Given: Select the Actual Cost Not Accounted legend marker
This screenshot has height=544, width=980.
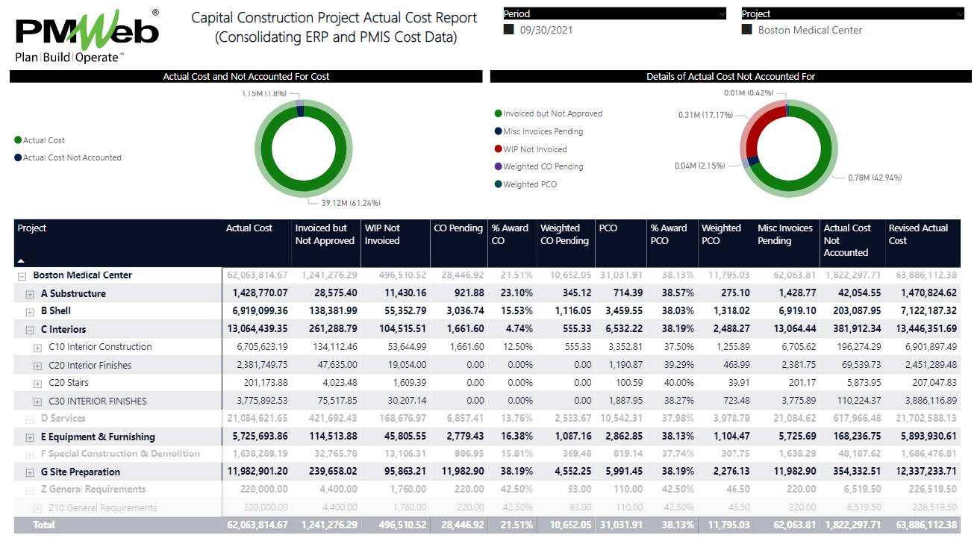Looking at the screenshot, I should pyautogui.click(x=18, y=157).
